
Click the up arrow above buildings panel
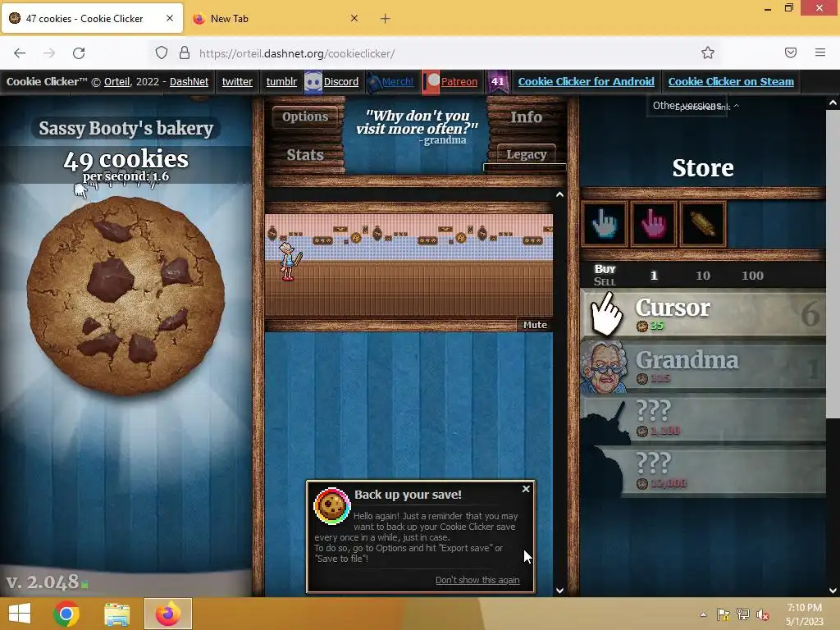pyautogui.click(x=559, y=195)
